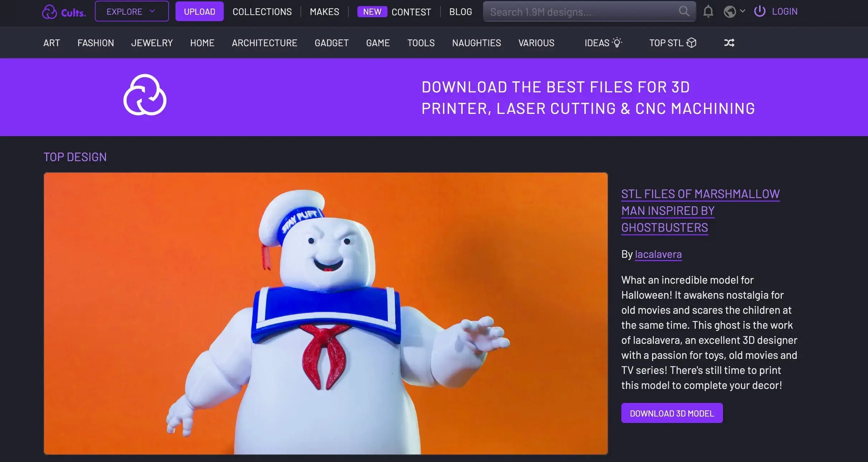Image resolution: width=868 pixels, height=462 pixels.
Task: Go to the Collections page
Action: point(262,12)
